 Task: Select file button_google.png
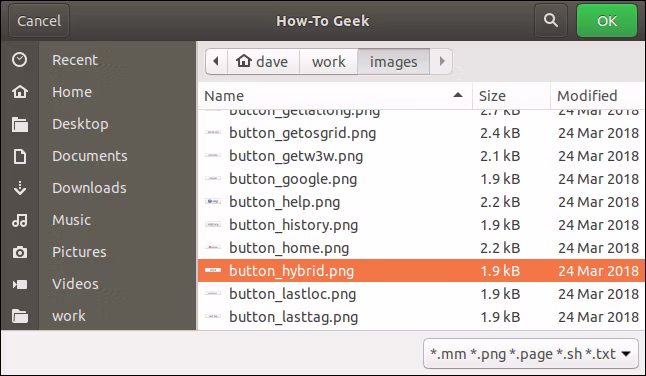[x=421, y=179]
